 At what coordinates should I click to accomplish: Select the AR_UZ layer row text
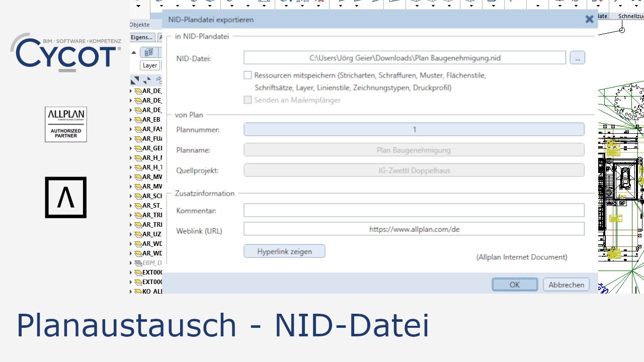pos(152,234)
